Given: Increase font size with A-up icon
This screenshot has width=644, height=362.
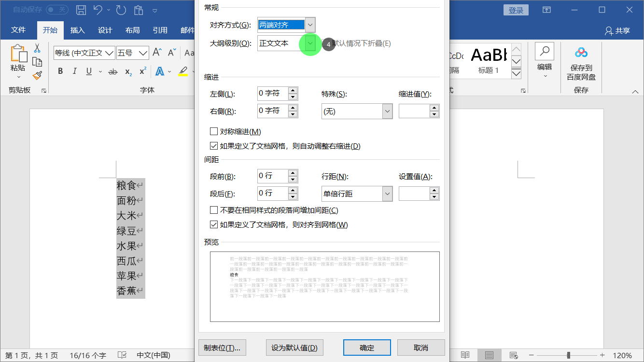Looking at the screenshot, I should (x=157, y=52).
